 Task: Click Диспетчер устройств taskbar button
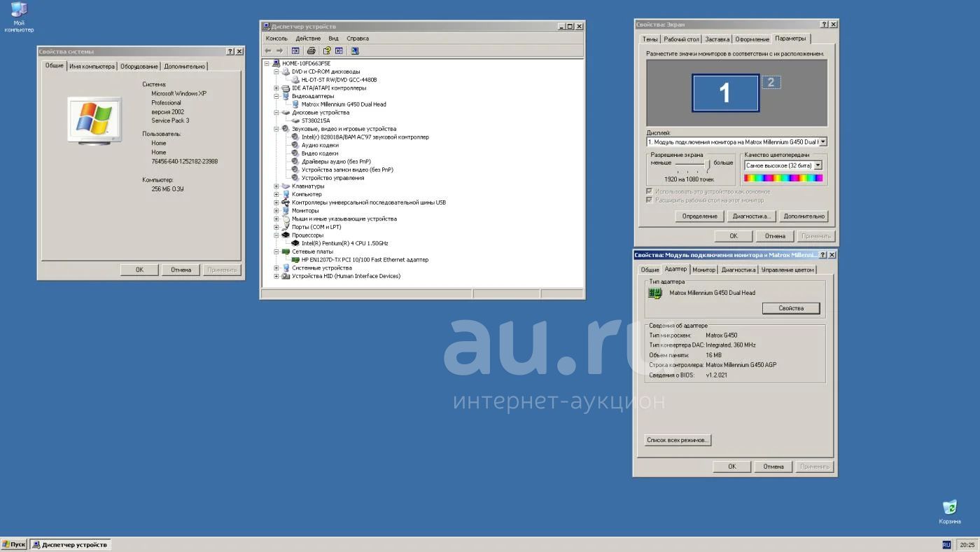[70, 544]
